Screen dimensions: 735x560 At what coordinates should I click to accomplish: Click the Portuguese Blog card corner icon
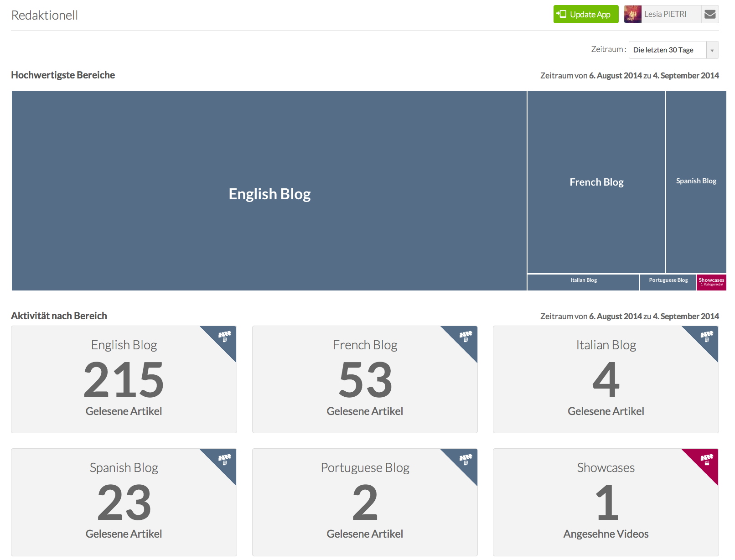(x=466, y=459)
